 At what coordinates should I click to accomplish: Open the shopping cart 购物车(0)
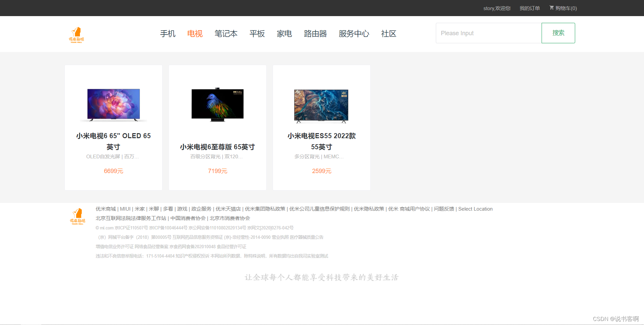(563, 8)
